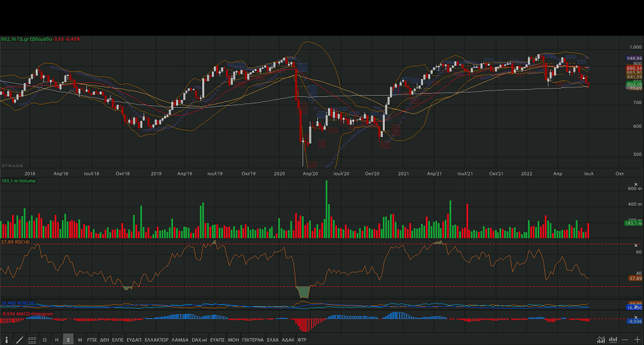Switch to daily timeframe H
This screenshot has width=644, height=345.
(x=57, y=340)
